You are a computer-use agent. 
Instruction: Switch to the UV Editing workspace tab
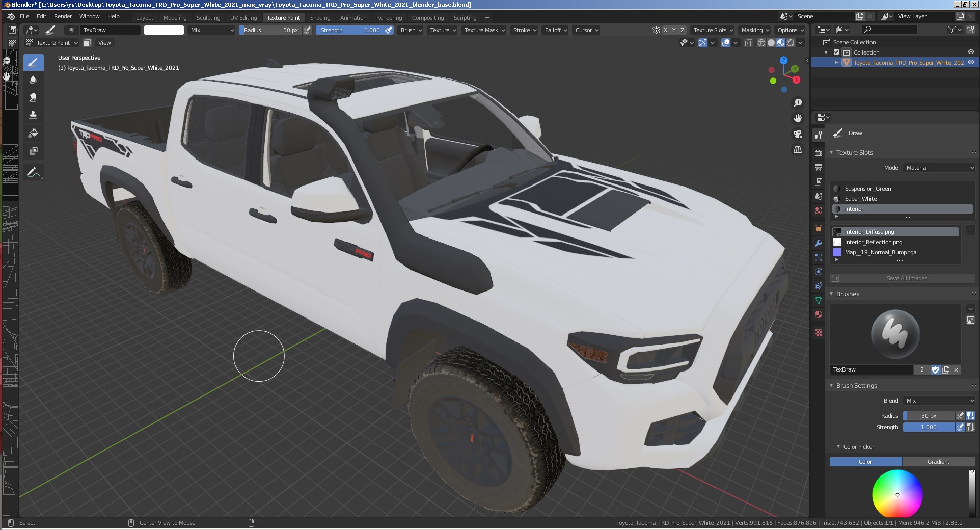[243, 17]
